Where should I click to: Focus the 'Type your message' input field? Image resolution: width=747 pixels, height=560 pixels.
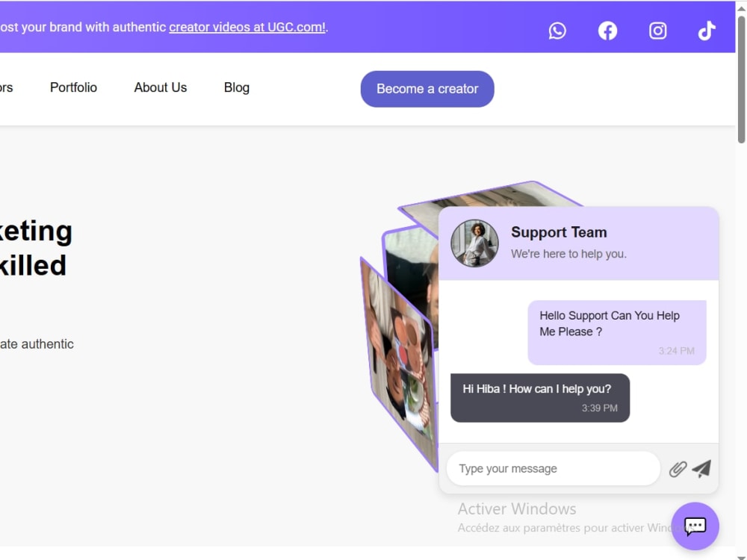(554, 469)
